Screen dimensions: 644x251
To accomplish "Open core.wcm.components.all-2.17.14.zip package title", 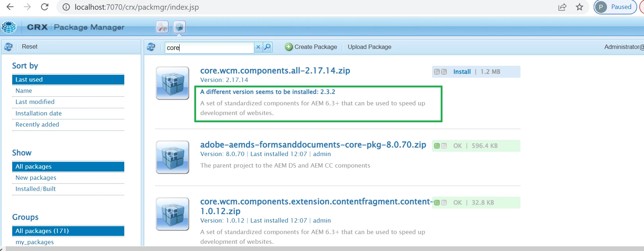I will click(x=275, y=70).
